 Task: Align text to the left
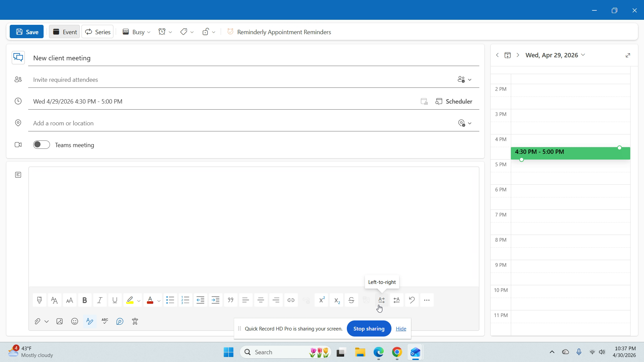[x=246, y=300]
